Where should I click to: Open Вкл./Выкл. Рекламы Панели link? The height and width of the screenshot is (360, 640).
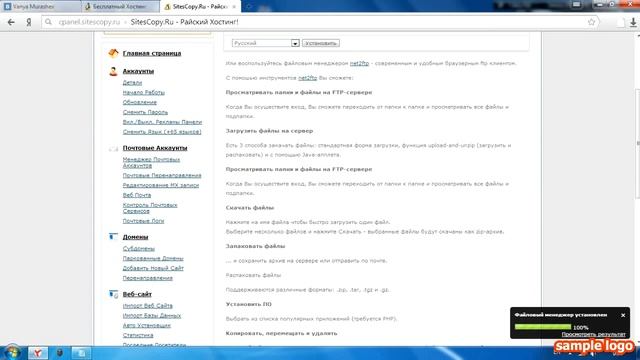[162, 122]
